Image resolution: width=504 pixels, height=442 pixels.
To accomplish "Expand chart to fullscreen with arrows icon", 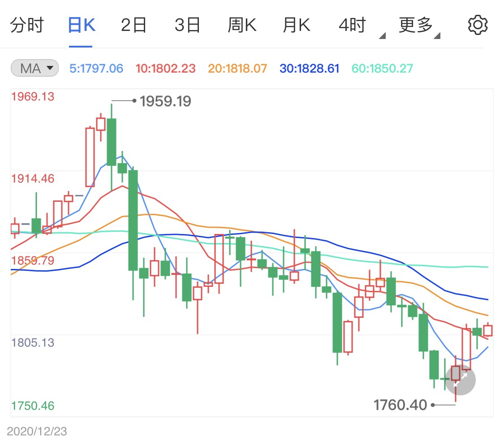I will tap(460, 380).
